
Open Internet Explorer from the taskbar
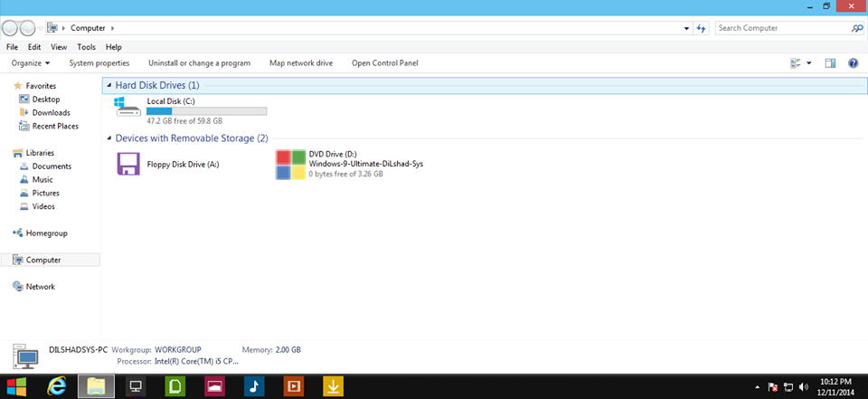pos(57,385)
